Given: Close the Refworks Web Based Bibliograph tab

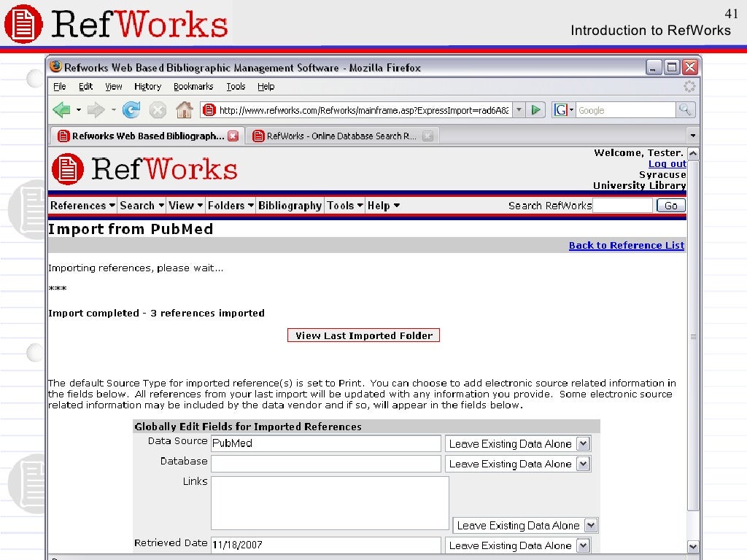Looking at the screenshot, I should pos(233,136).
